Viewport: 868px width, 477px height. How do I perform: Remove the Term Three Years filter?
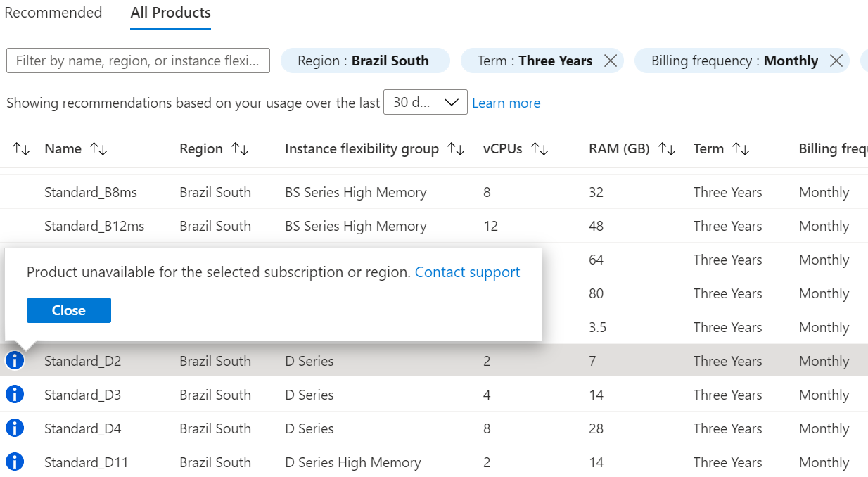click(x=611, y=61)
